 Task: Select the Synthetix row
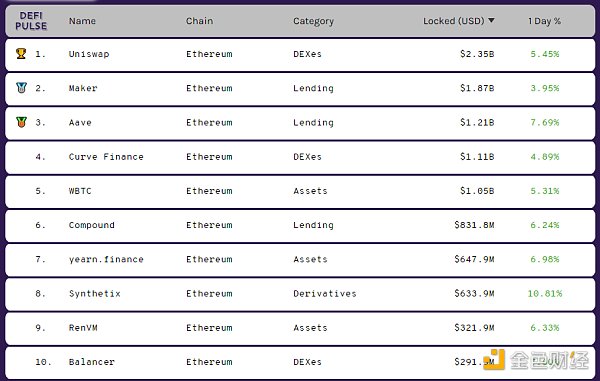point(300,294)
